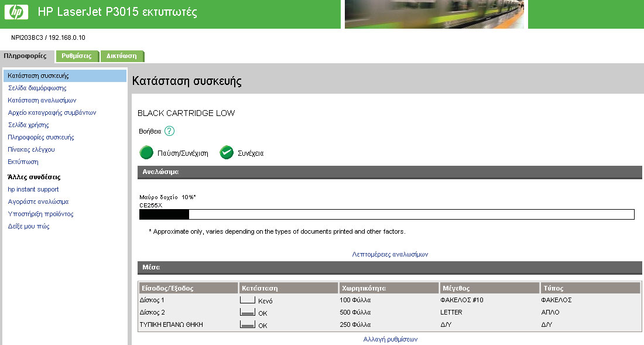Open Σελίδα χρήσης link
644x345 pixels.
pos(28,125)
